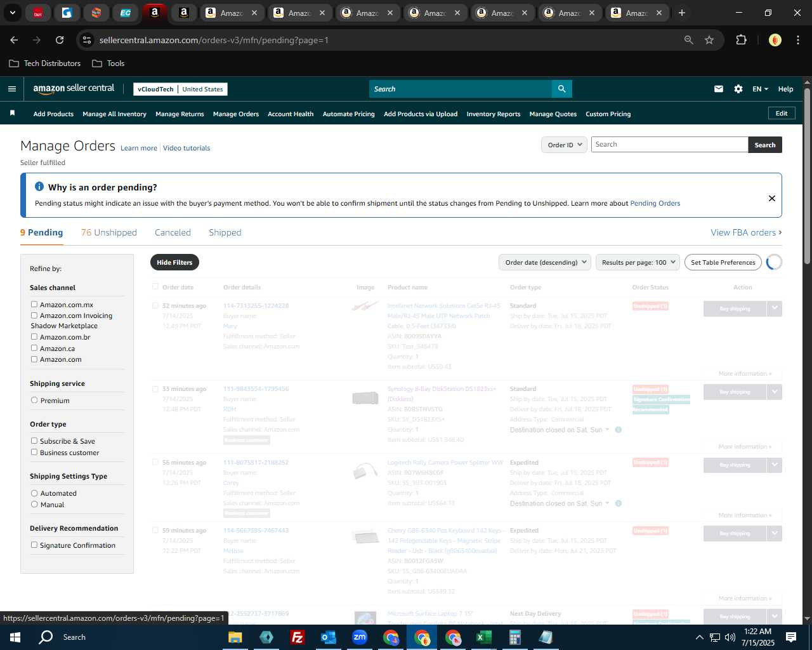Viewport: 812px width, 650px height.
Task: Open the notification center icon
Action: pyautogui.click(x=791, y=637)
